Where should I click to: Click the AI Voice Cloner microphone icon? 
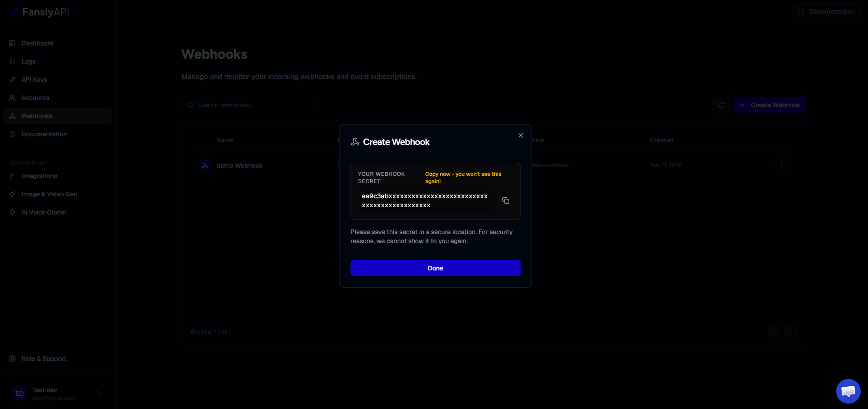12,212
